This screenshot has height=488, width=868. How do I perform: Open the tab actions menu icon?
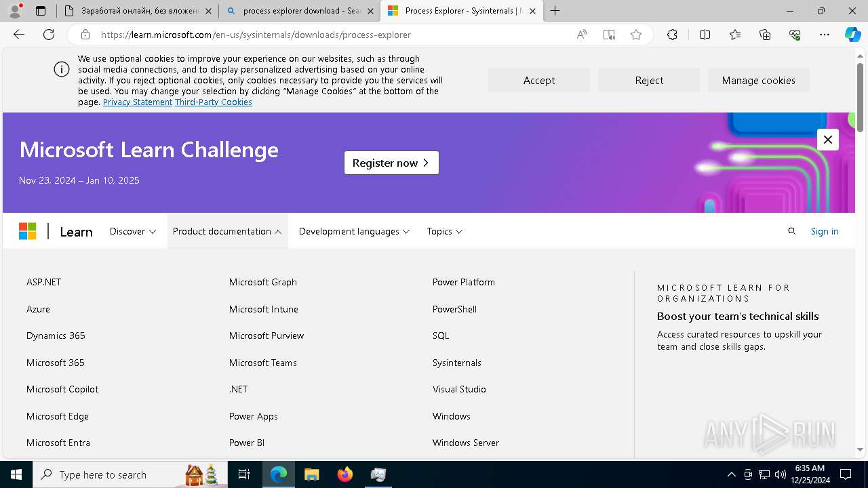click(x=41, y=11)
